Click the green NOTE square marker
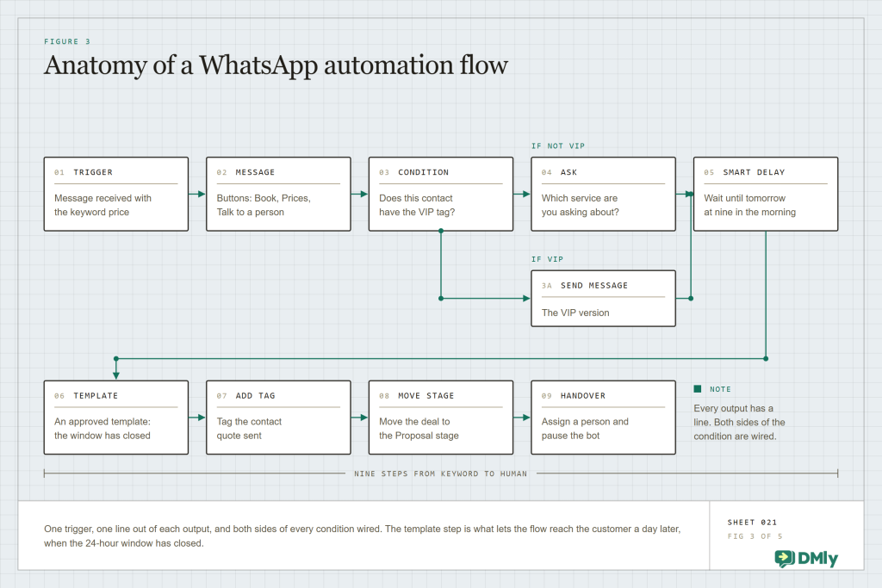 [x=698, y=389]
